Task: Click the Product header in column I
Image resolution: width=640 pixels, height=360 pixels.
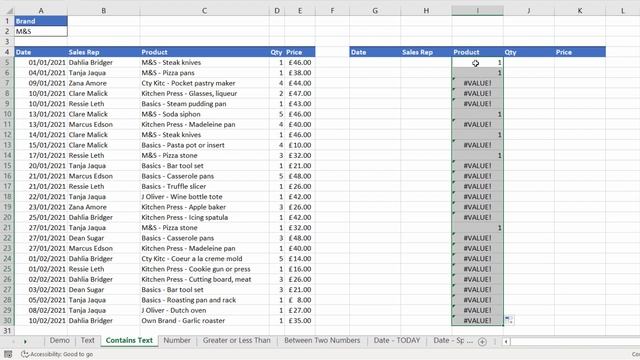Action: 477,52
